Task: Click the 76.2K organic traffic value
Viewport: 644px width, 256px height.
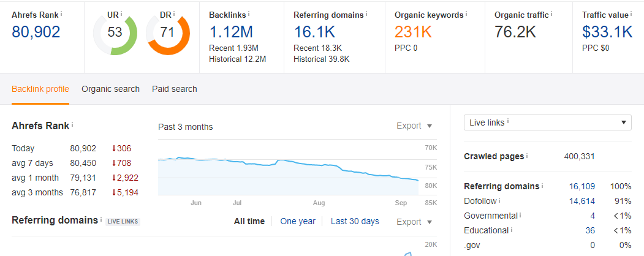Action: [x=515, y=32]
